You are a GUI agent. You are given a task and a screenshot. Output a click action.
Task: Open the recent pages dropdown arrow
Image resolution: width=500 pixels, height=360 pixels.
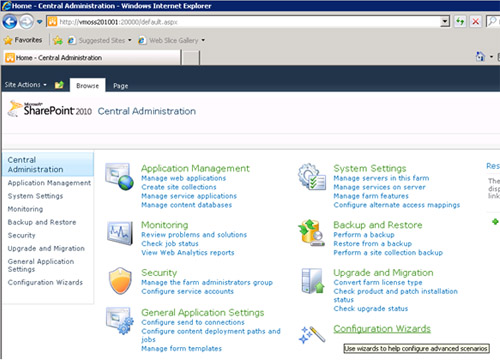click(39, 22)
